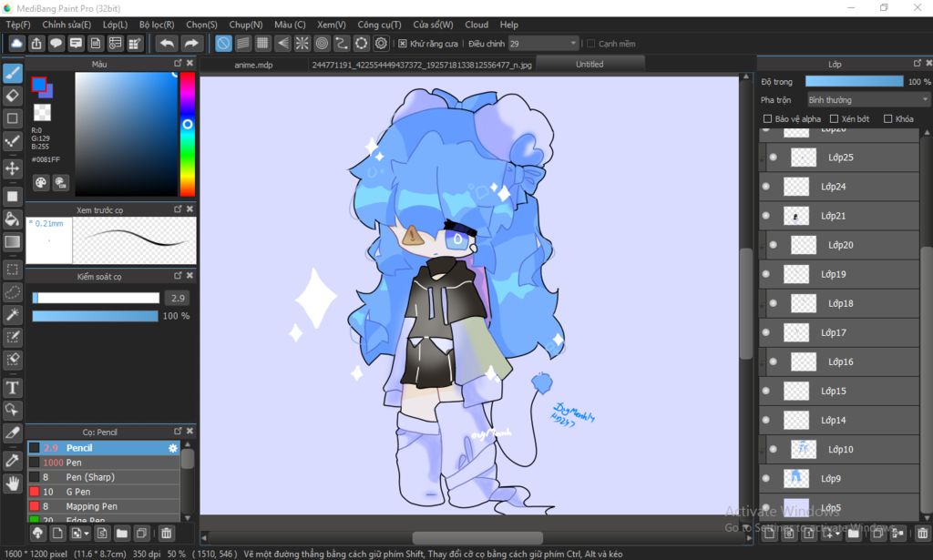Enable crisscross grid snap
Image resolution: width=933 pixels, height=560 pixels.
pyautogui.click(x=262, y=44)
